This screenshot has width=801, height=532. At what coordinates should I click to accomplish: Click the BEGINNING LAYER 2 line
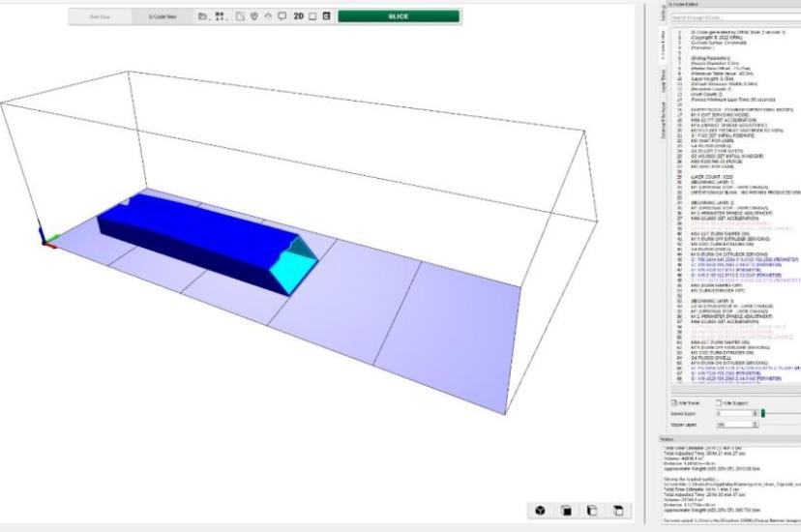(712, 203)
